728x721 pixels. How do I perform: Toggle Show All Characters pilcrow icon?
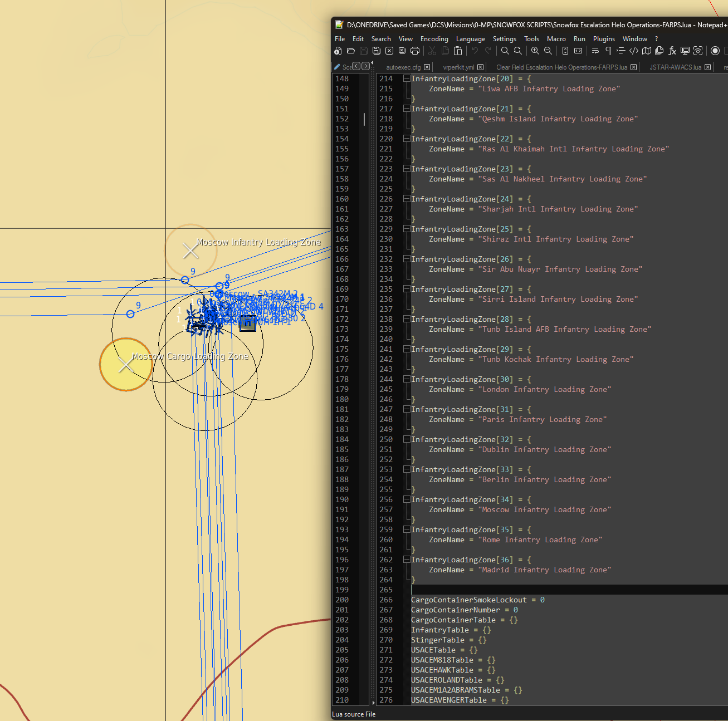point(608,51)
